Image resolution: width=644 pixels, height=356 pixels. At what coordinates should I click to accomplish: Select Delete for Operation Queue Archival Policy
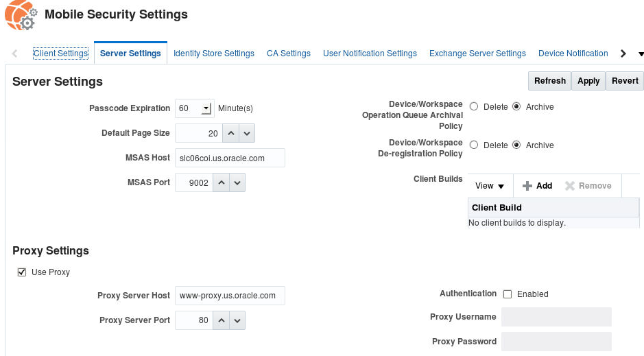(474, 107)
